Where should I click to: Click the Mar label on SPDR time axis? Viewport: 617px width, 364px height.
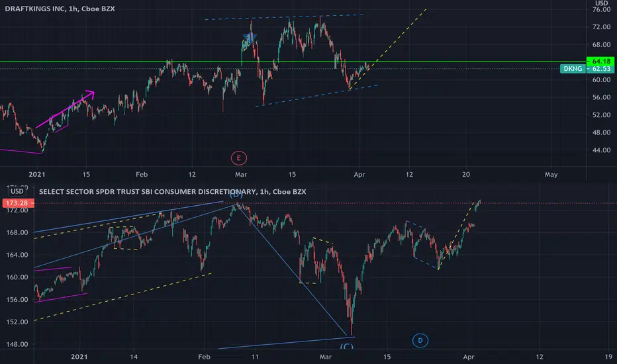tap(326, 357)
